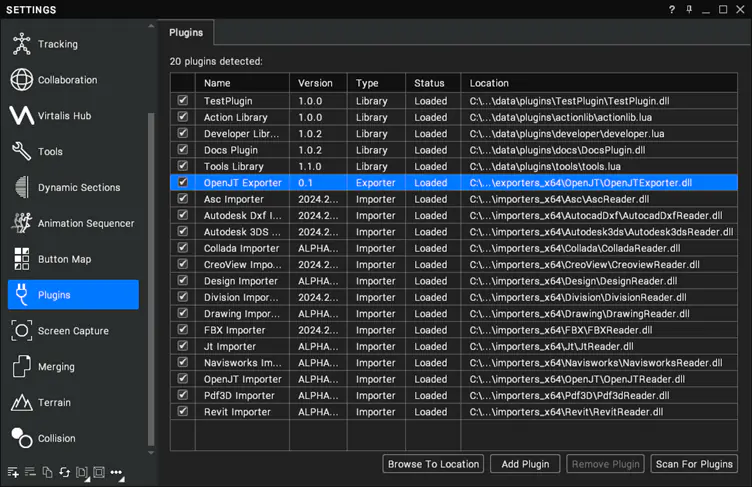Select the Developer Libr... plugin row

(454, 133)
